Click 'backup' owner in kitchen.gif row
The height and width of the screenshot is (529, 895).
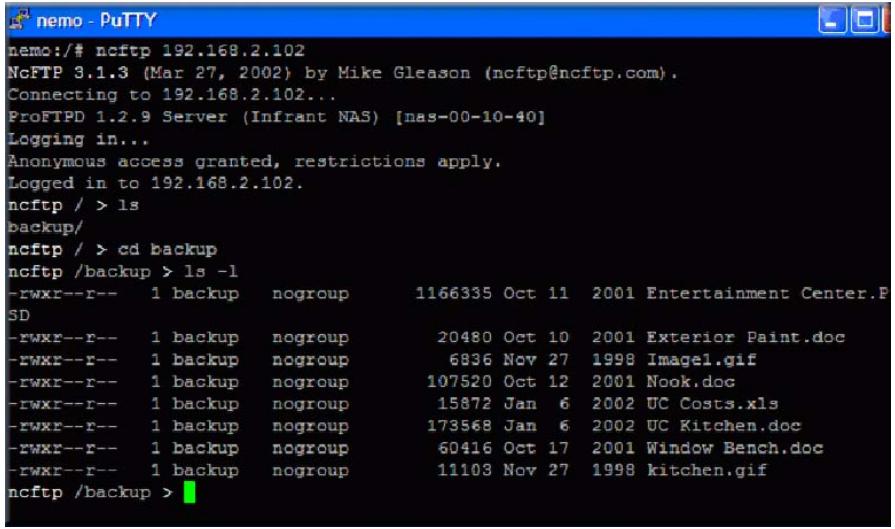point(205,470)
